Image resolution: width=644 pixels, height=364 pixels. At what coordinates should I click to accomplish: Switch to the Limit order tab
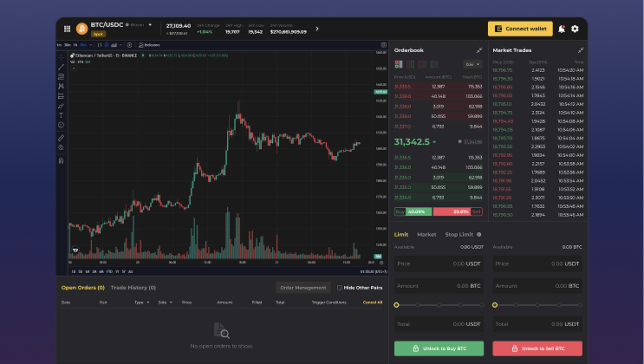pyautogui.click(x=400, y=235)
